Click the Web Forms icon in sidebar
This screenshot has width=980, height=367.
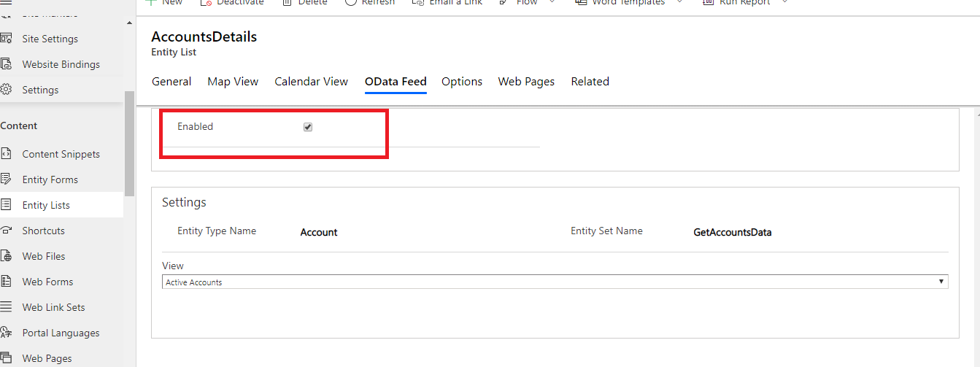tap(7, 282)
